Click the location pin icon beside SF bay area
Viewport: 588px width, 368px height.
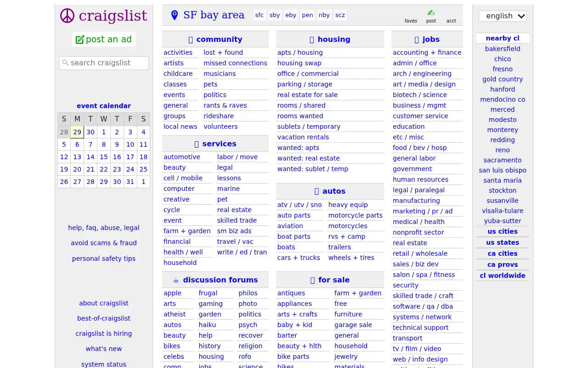175,15
